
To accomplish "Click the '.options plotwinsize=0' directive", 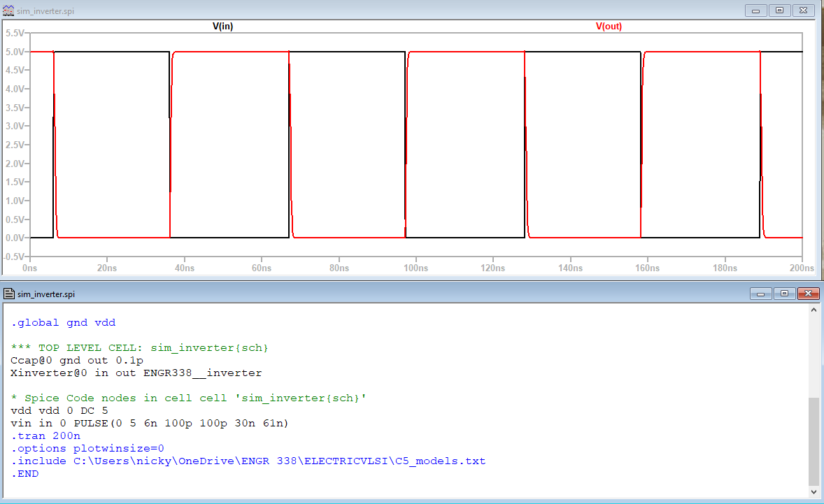I will (x=87, y=449).
